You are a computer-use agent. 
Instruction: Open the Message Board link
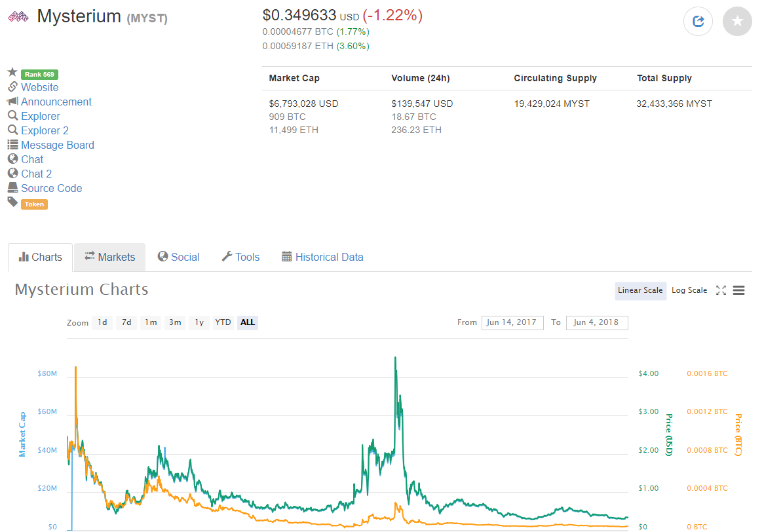pos(58,145)
